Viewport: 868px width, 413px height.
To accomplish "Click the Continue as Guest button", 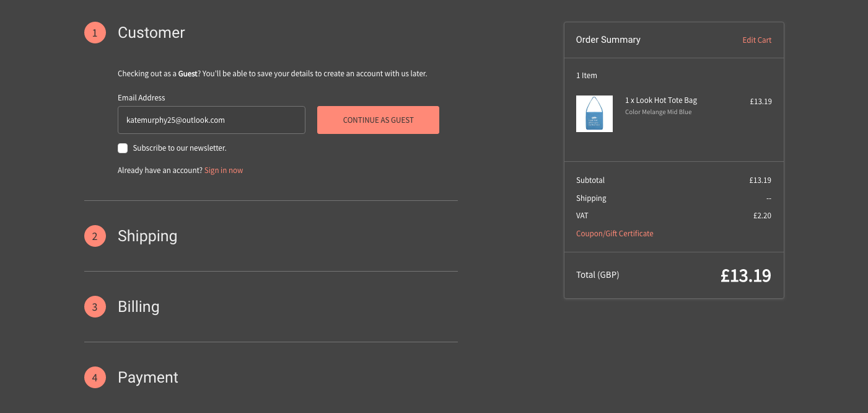I will coord(378,120).
